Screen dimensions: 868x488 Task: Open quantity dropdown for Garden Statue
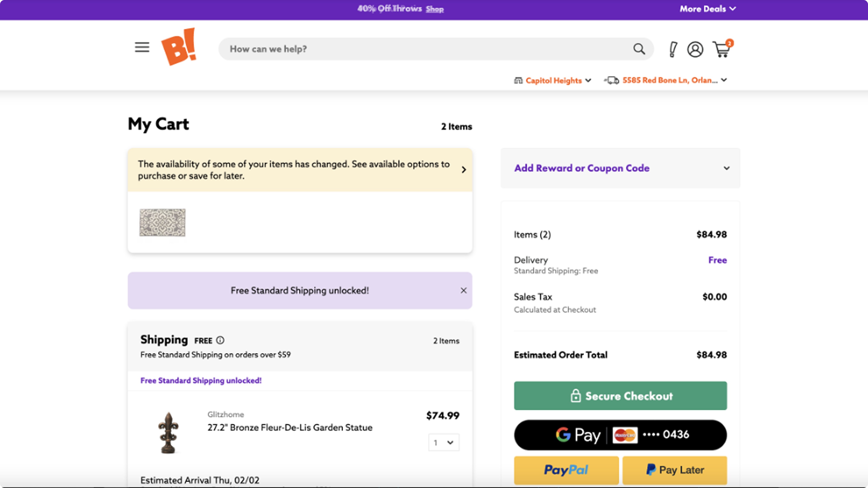click(x=443, y=442)
